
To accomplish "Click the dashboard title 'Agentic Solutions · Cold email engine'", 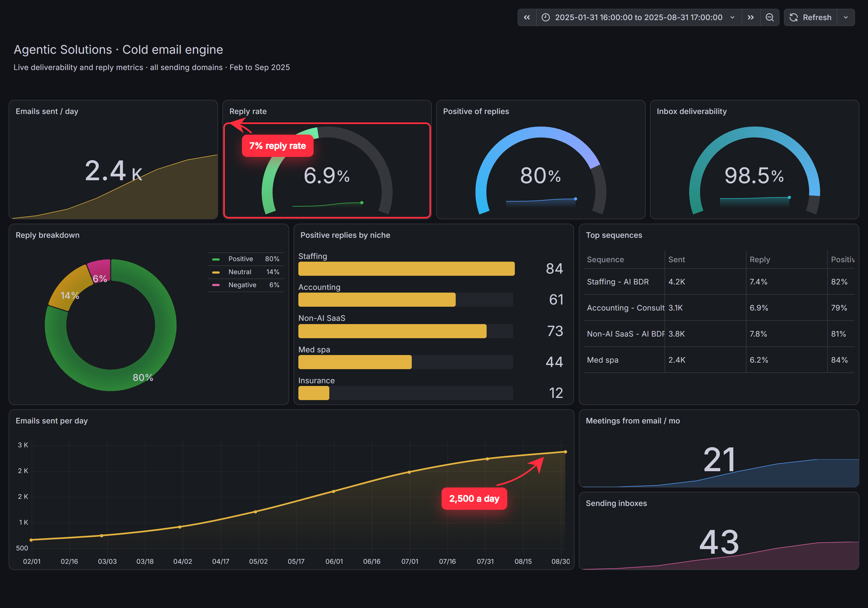I will click(x=118, y=50).
